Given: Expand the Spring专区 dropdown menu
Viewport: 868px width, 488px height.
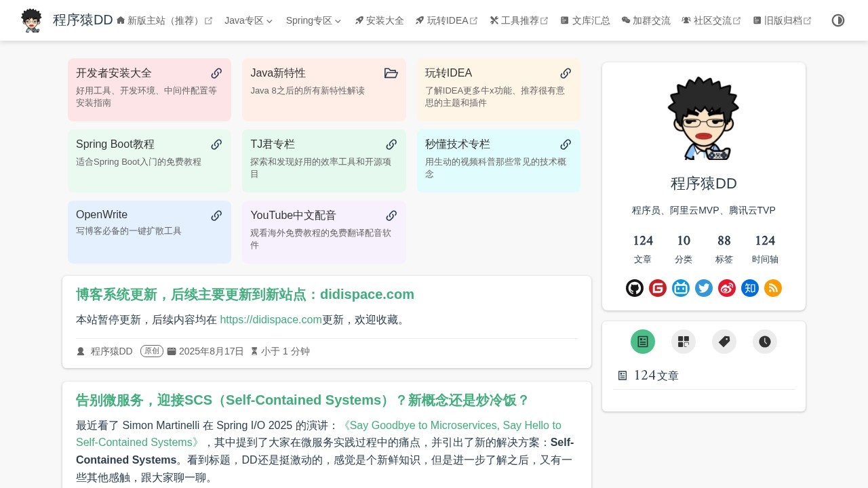Looking at the screenshot, I should coord(313,20).
